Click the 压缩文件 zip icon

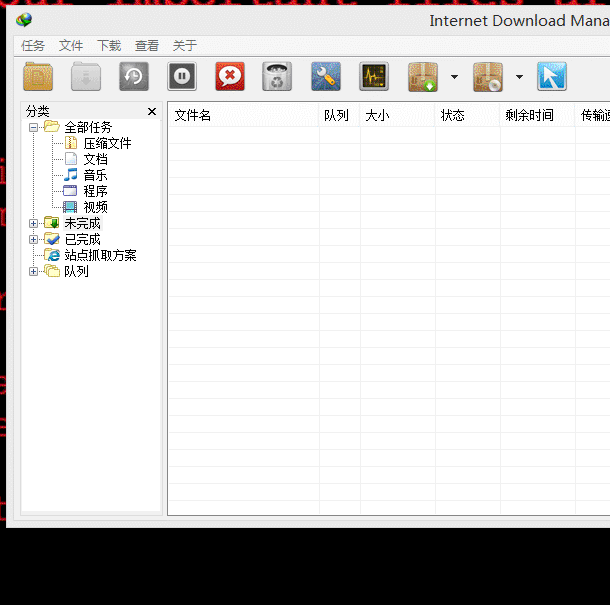tap(71, 143)
